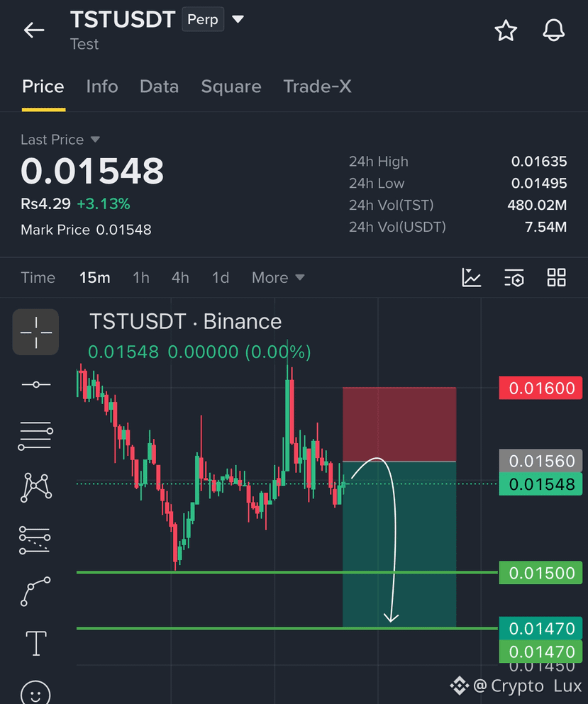
Task: Open chart indicators line-graph icon
Action: (471, 277)
